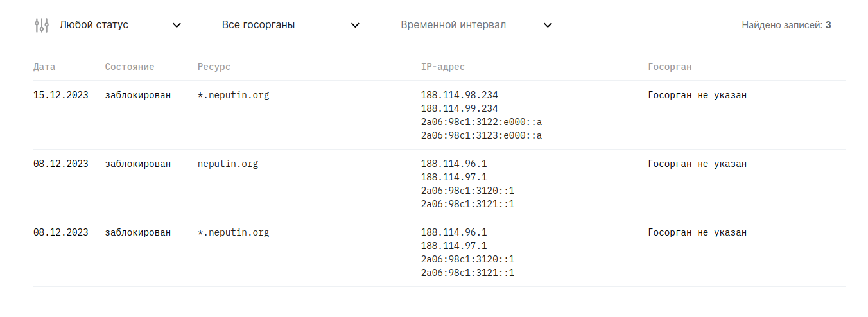Click chevron next to Любой статус
The height and width of the screenshot is (317, 868).
point(177,25)
